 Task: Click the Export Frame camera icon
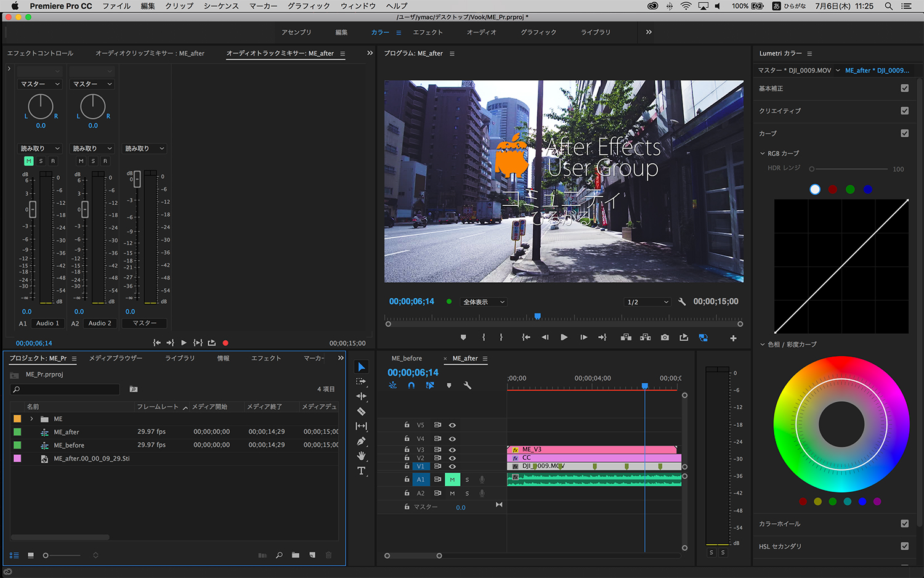[x=665, y=338]
